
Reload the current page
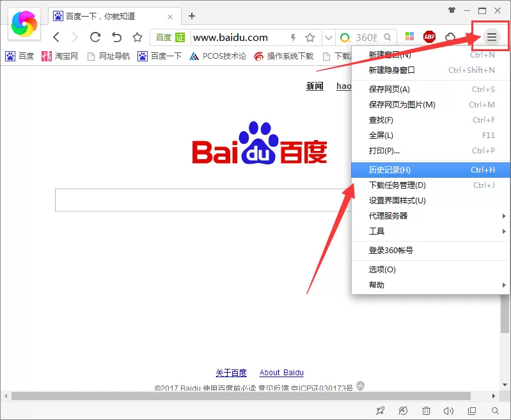(x=95, y=37)
